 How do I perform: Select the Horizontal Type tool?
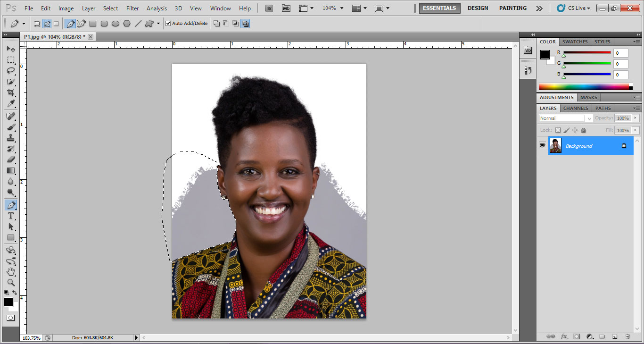[11, 216]
